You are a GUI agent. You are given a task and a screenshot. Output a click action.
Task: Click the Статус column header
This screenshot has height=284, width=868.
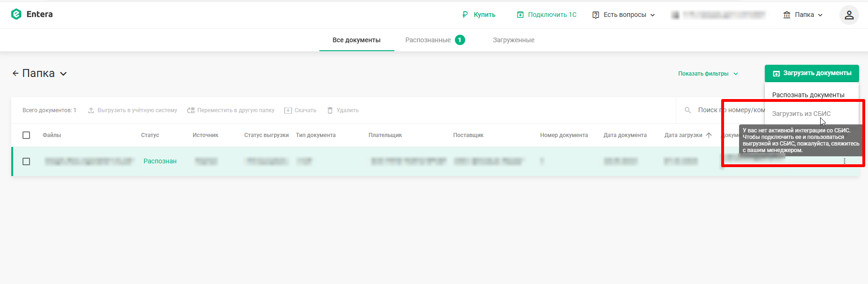pyautogui.click(x=150, y=135)
